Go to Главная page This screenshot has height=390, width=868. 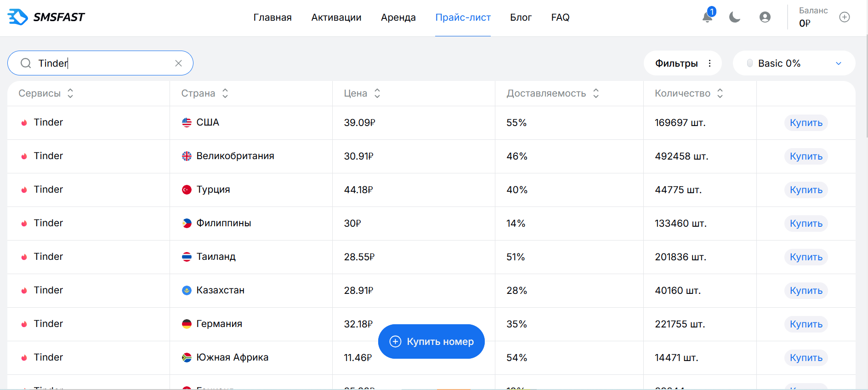coord(272,17)
